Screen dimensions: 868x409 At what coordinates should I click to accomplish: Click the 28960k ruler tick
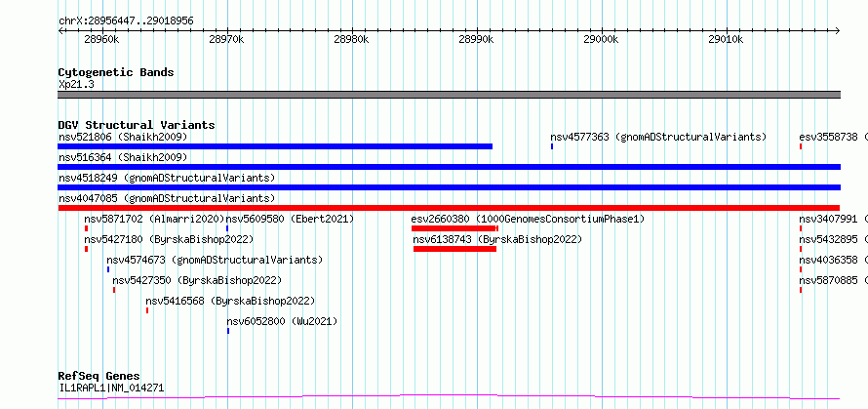[x=103, y=40]
